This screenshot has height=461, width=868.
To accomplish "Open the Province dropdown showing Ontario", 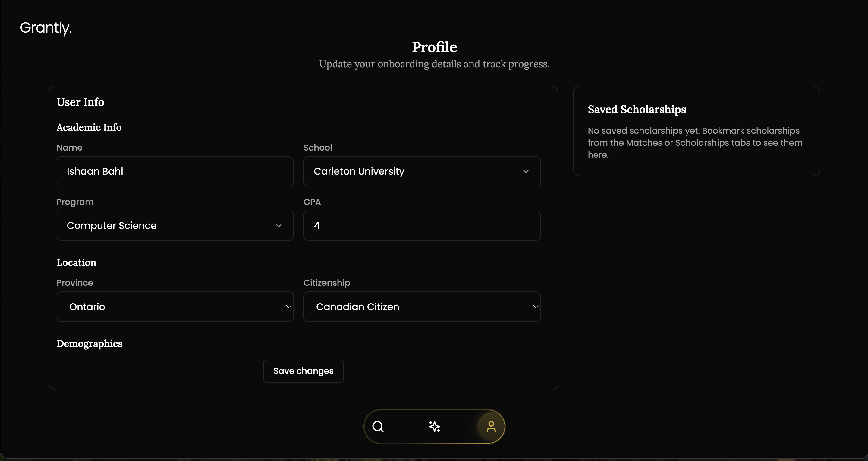I will [x=175, y=307].
